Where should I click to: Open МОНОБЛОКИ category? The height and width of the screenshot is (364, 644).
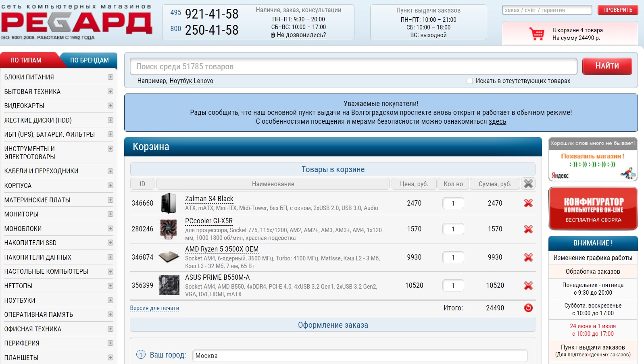(23, 229)
